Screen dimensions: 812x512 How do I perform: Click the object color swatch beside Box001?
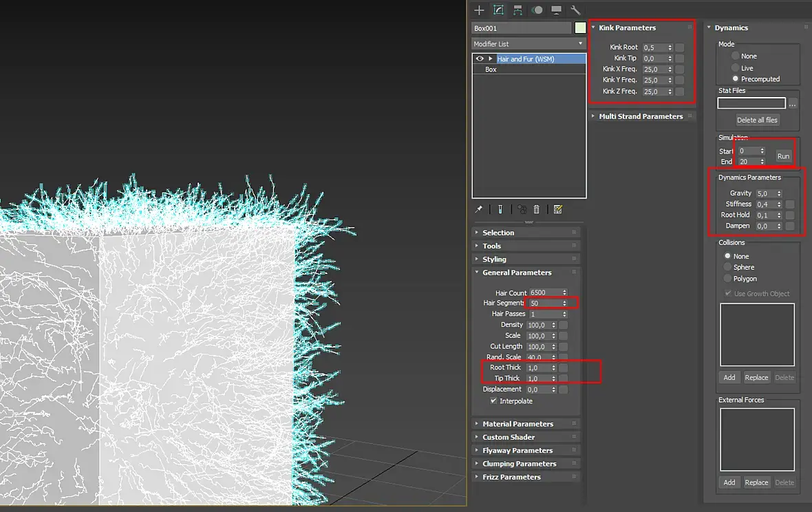coord(580,28)
